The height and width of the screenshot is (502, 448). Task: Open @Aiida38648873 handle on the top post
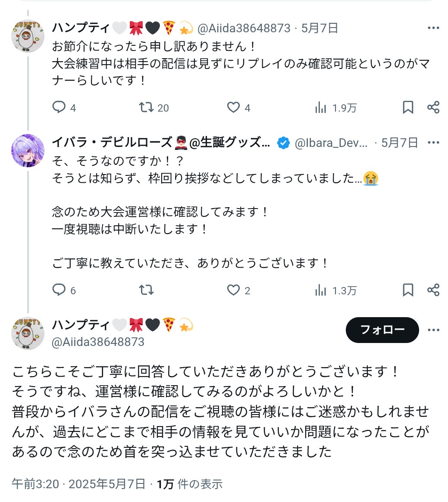244,28
